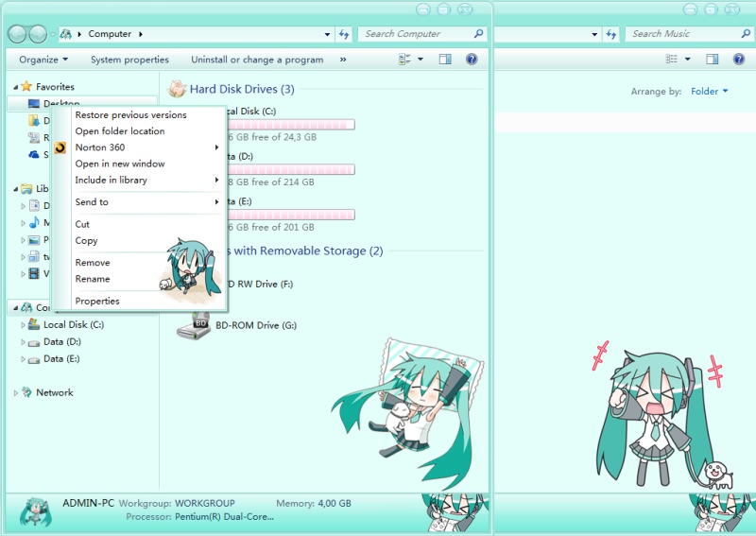Open address bar history dropdown in Computer window
The image size is (756, 536).
click(x=327, y=34)
